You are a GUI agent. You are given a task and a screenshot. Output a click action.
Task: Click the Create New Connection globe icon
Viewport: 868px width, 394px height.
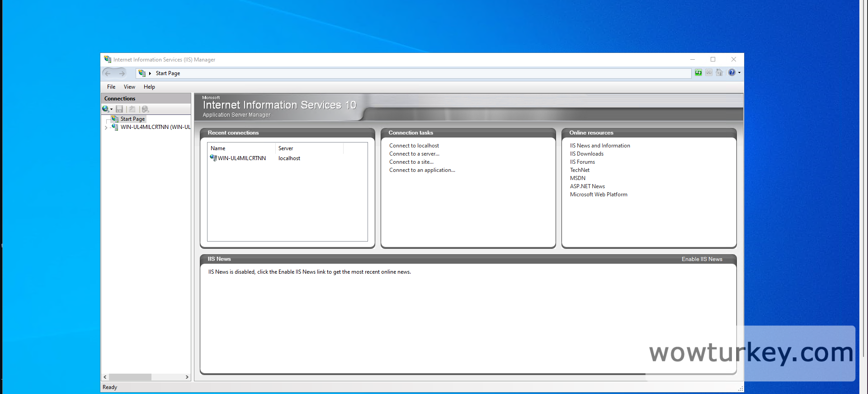tap(105, 109)
